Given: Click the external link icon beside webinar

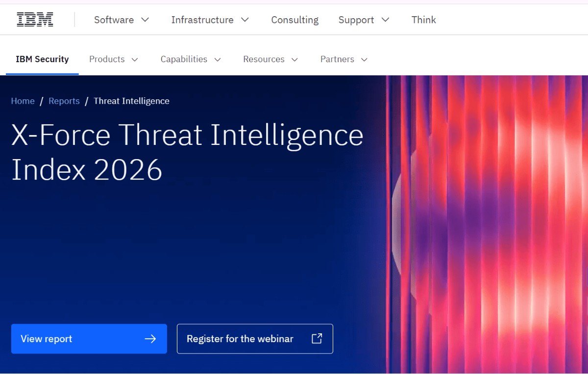Looking at the screenshot, I should [x=317, y=338].
